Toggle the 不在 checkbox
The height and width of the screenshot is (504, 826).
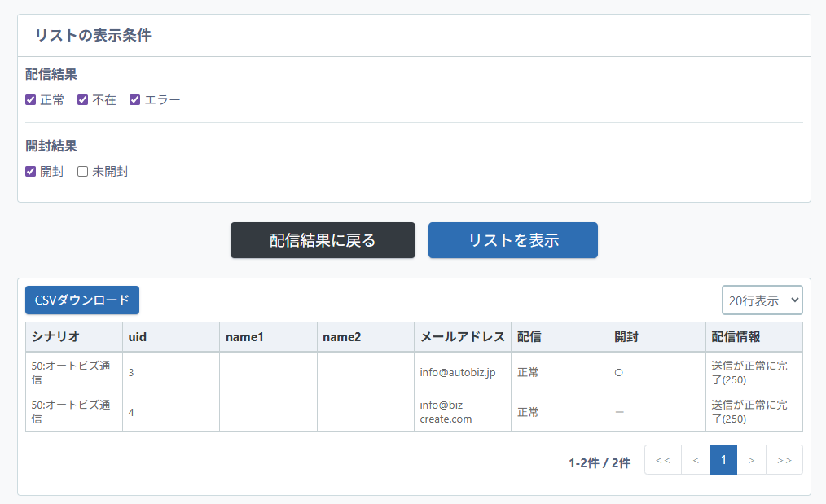coord(82,100)
